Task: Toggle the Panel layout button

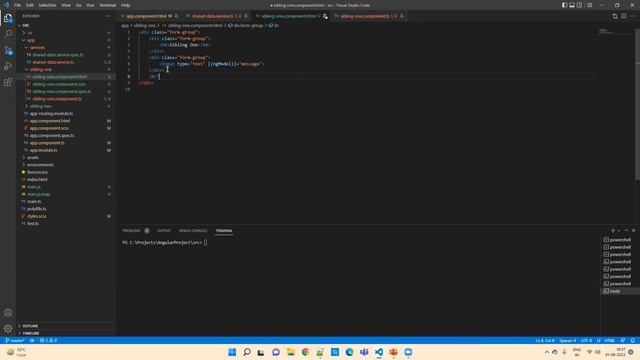Action: 572,5
